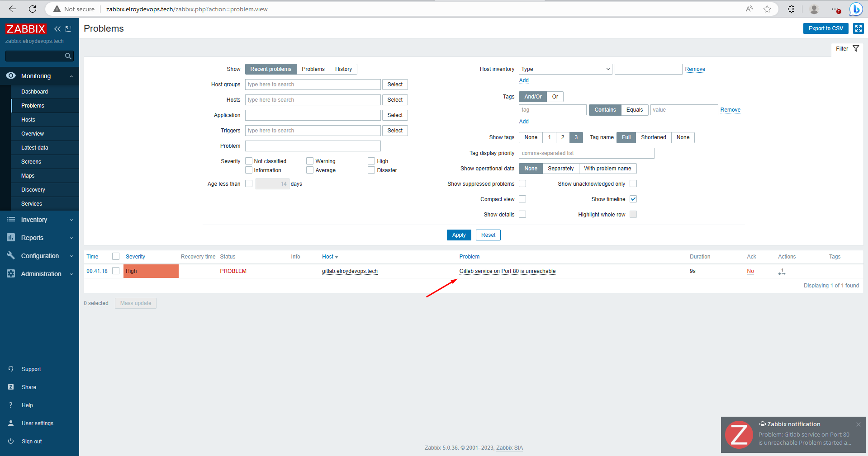This screenshot has width=868, height=456.
Task: Set Tag name to Shortened
Action: (x=653, y=137)
